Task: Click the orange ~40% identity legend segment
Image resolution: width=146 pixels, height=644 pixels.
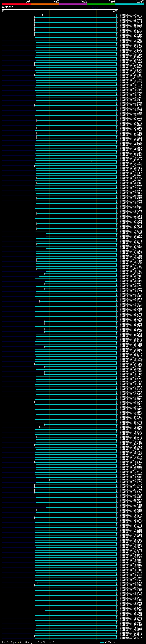Action: pos(45,4)
